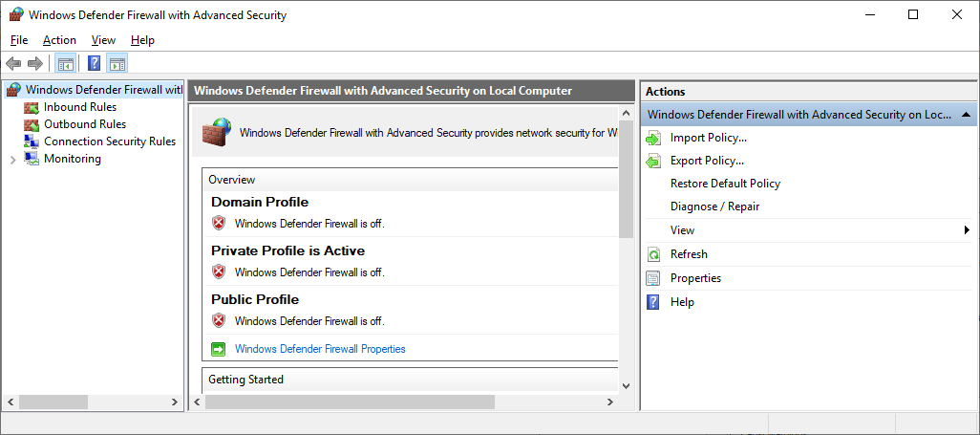Click the Help icon in Actions
The width and height of the screenshot is (980, 435).
[653, 302]
